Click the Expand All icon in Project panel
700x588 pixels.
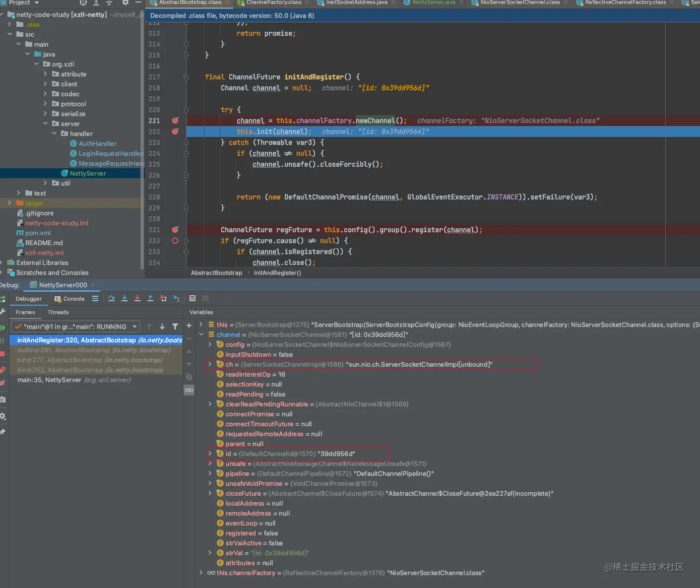coord(96,2)
